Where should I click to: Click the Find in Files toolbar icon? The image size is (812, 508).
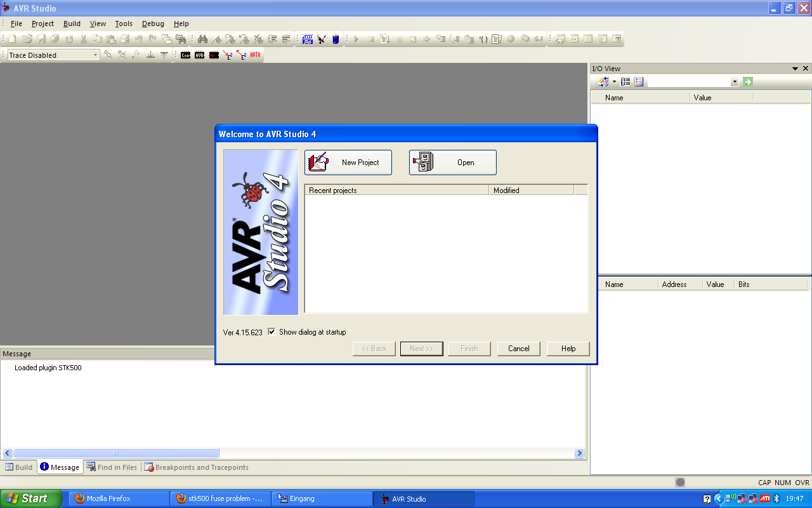pos(181,39)
